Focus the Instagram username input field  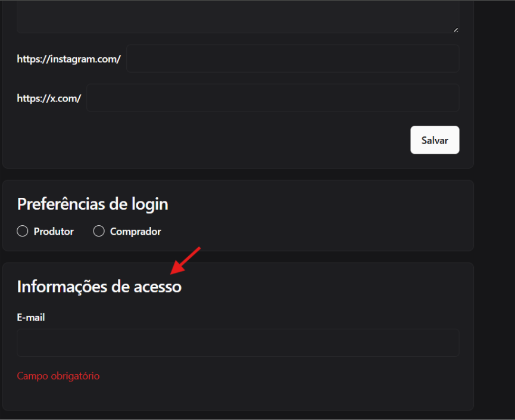tap(292, 58)
